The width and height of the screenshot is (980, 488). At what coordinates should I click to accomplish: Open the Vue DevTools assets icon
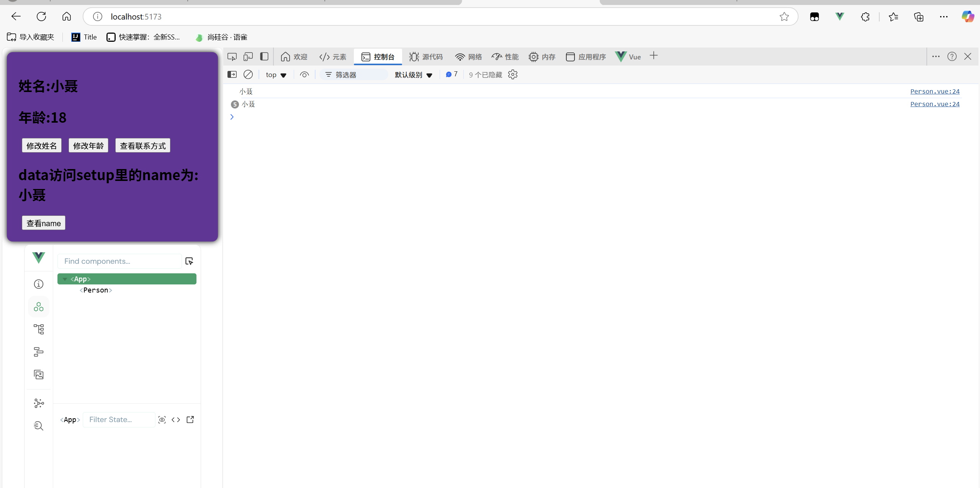point(39,375)
